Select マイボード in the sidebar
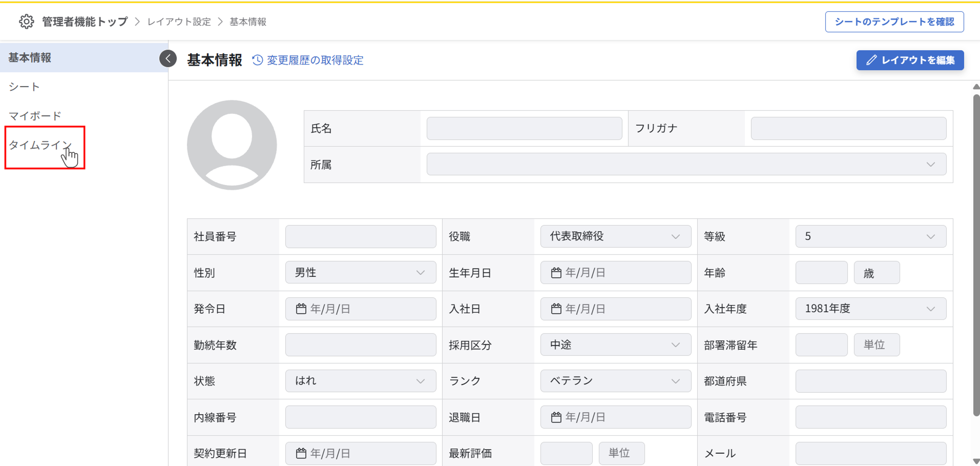Image resolution: width=980 pixels, height=466 pixels. click(84, 116)
